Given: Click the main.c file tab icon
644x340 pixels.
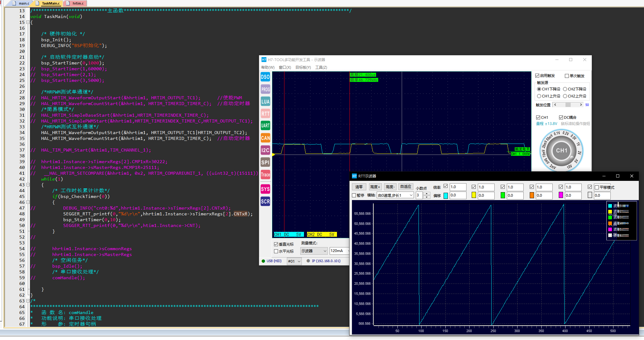Looking at the screenshot, I should click(x=14, y=3).
